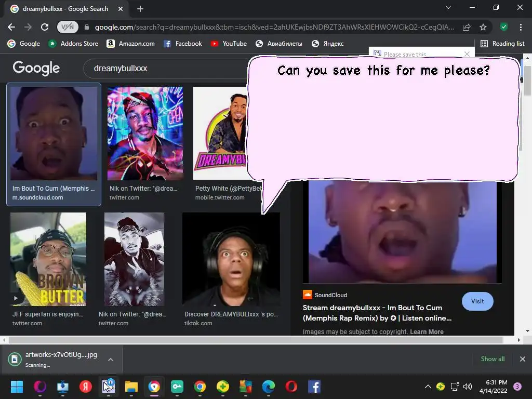Screen dimensions: 532x399
Task: Click the lock site info icon
Action: (x=87, y=27)
